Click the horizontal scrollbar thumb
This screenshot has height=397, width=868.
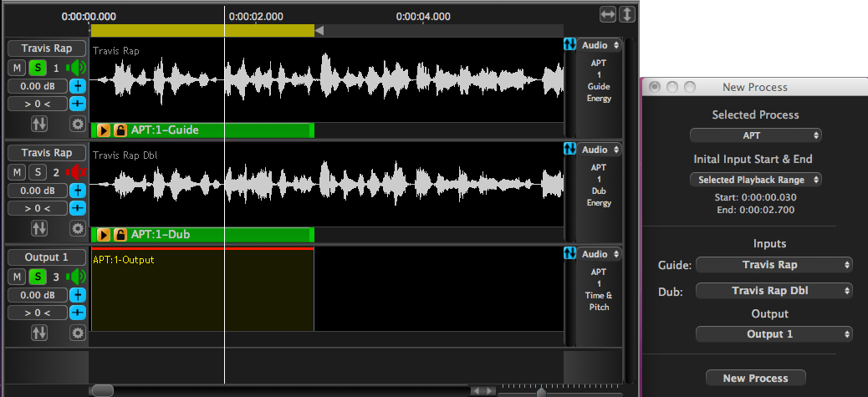[102, 391]
